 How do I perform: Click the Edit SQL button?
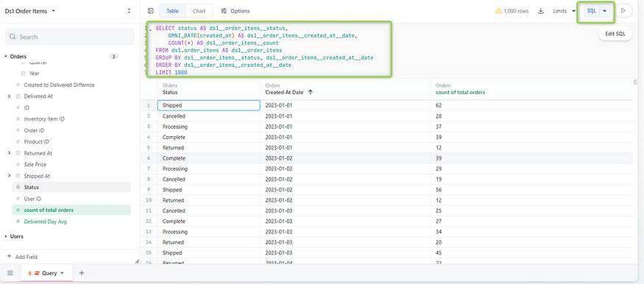pos(615,34)
